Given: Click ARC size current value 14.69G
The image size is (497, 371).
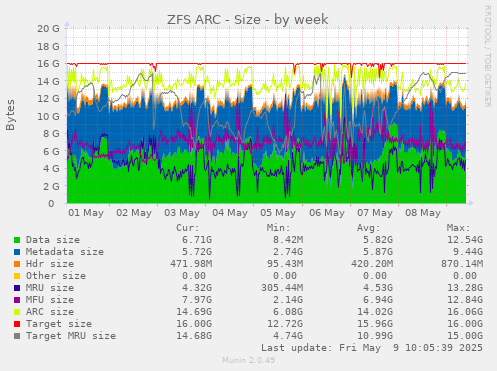Looking at the screenshot, I should [194, 312].
